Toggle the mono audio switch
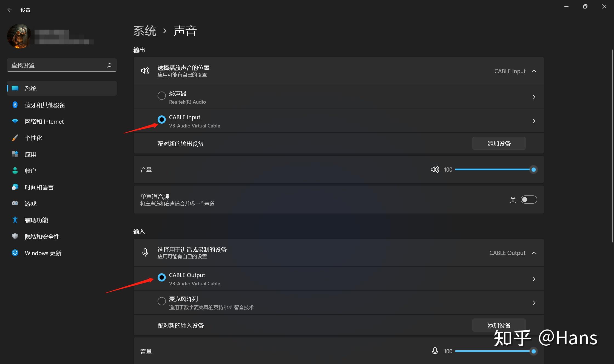 [529, 200]
